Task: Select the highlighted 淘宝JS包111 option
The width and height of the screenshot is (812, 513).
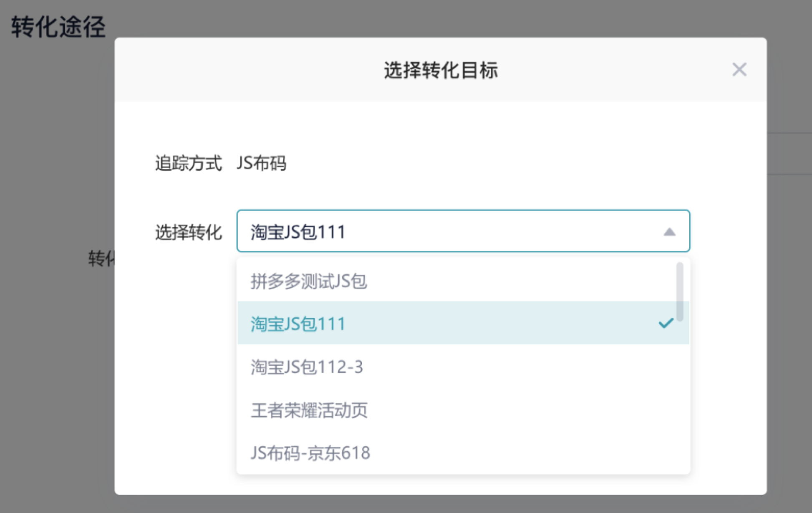Action: [298, 324]
